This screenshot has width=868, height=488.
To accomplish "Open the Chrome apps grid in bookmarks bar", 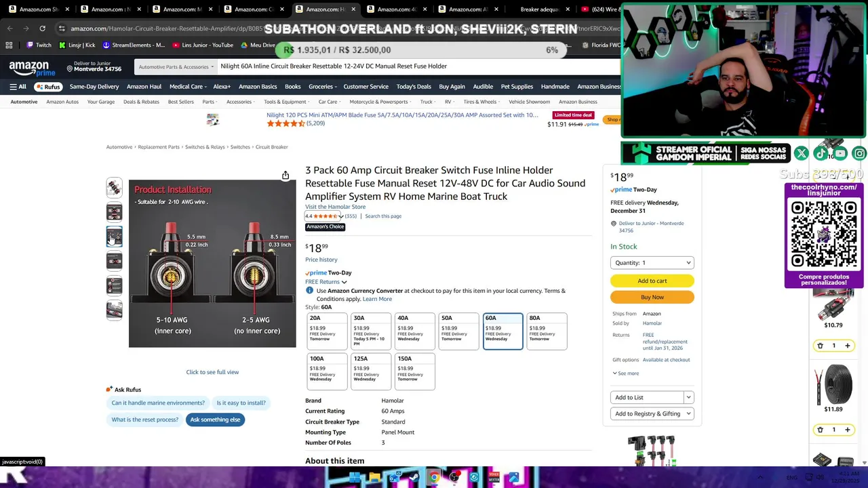I will click(9, 45).
